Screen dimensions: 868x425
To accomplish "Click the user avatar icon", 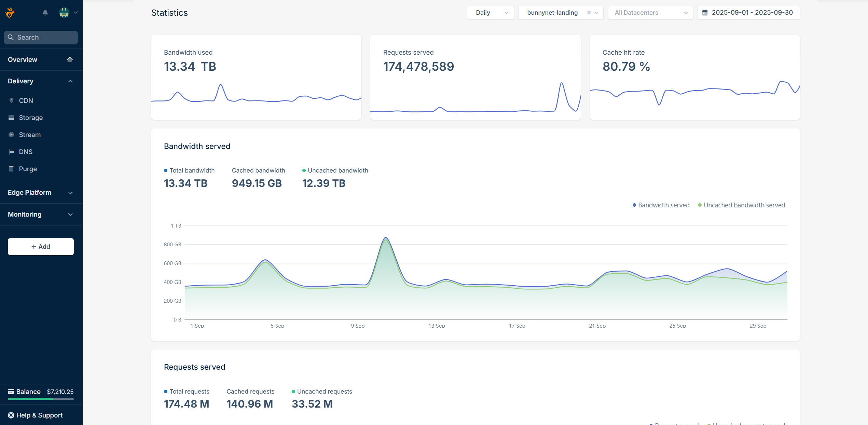I will pos(64,13).
